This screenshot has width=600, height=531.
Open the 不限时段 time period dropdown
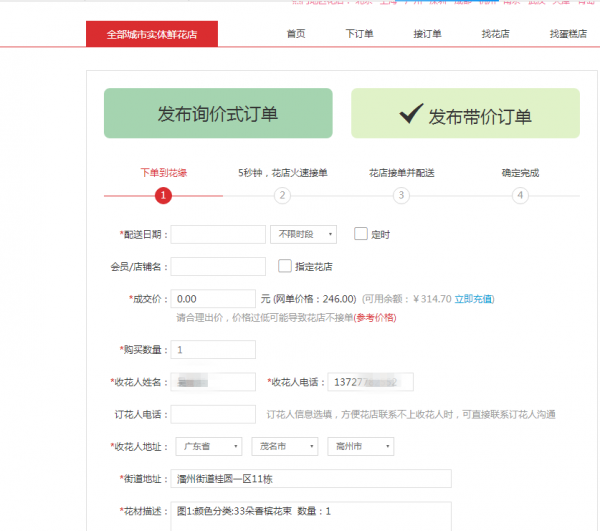pos(303,234)
